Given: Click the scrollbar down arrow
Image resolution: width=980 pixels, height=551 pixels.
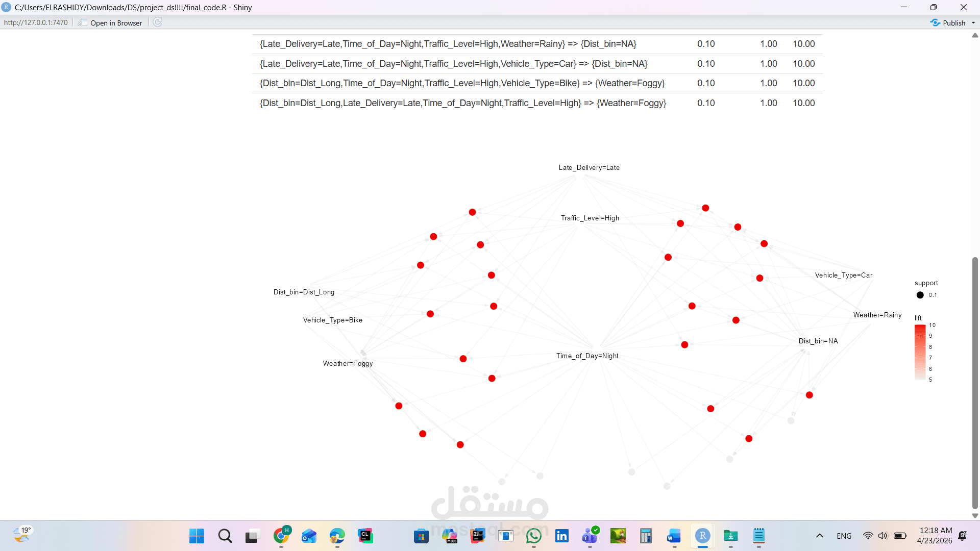Looking at the screenshot, I should pos(975,516).
